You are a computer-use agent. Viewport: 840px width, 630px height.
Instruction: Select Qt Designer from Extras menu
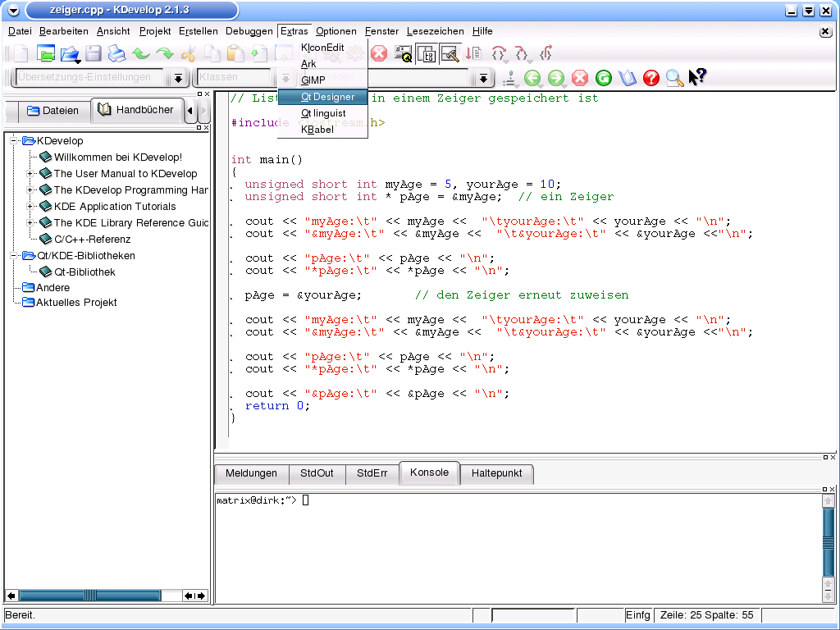[327, 97]
